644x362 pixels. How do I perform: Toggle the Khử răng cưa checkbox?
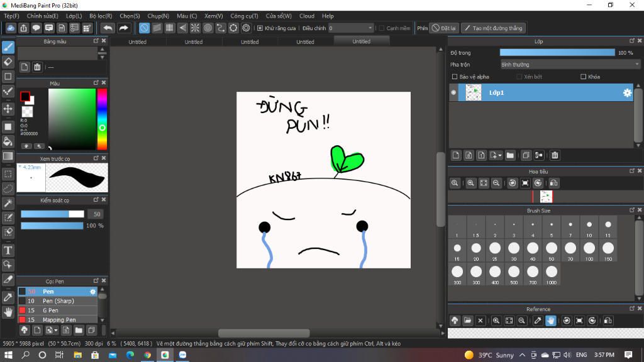tap(260, 28)
